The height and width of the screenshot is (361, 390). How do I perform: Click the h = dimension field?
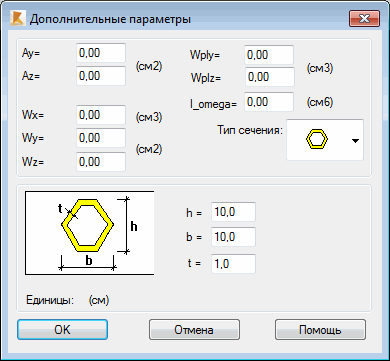pyautogui.click(x=233, y=212)
